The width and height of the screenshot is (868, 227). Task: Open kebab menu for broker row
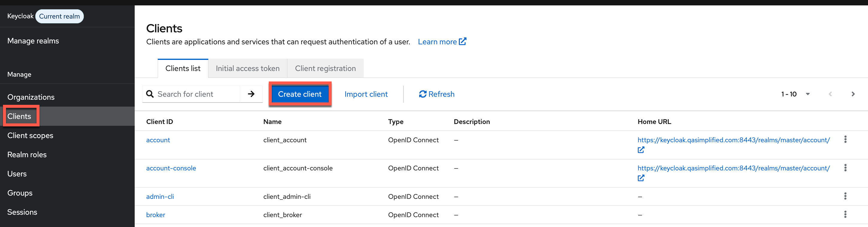tap(845, 214)
